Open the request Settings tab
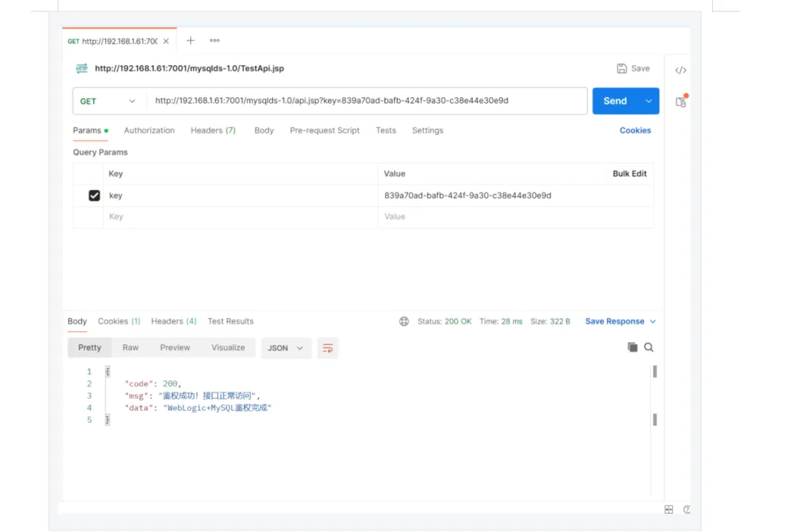Screen dimensions: 785x532 pyautogui.click(x=428, y=130)
